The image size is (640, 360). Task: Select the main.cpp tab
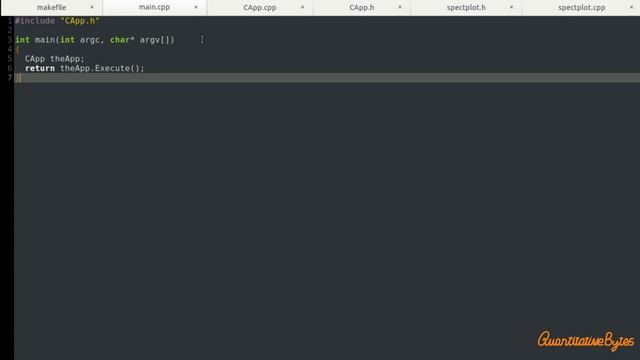[154, 7]
